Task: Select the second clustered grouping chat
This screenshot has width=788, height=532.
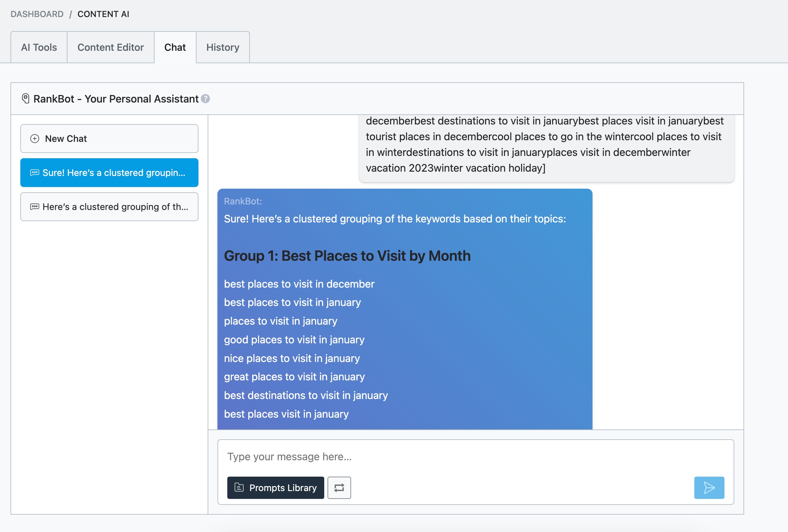Action: click(x=109, y=207)
